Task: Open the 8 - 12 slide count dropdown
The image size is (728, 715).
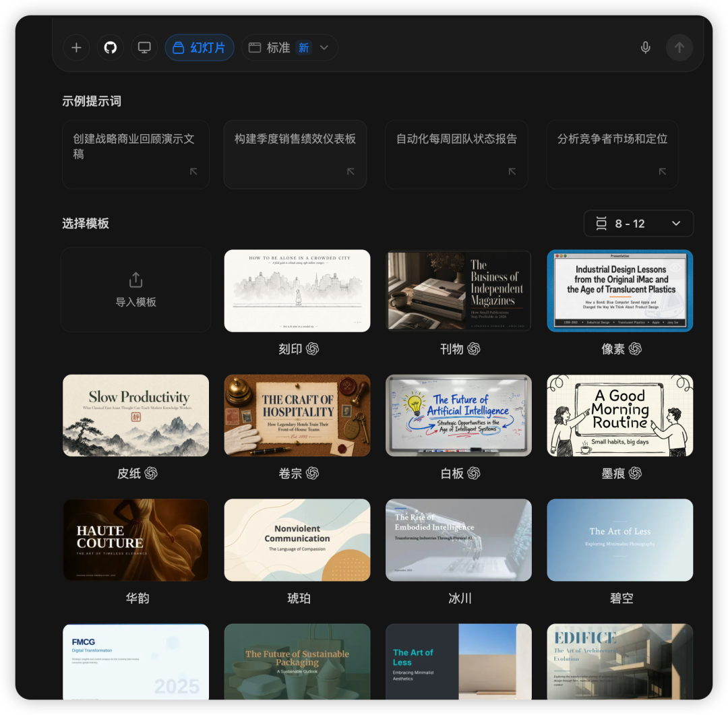Action: pos(638,223)
